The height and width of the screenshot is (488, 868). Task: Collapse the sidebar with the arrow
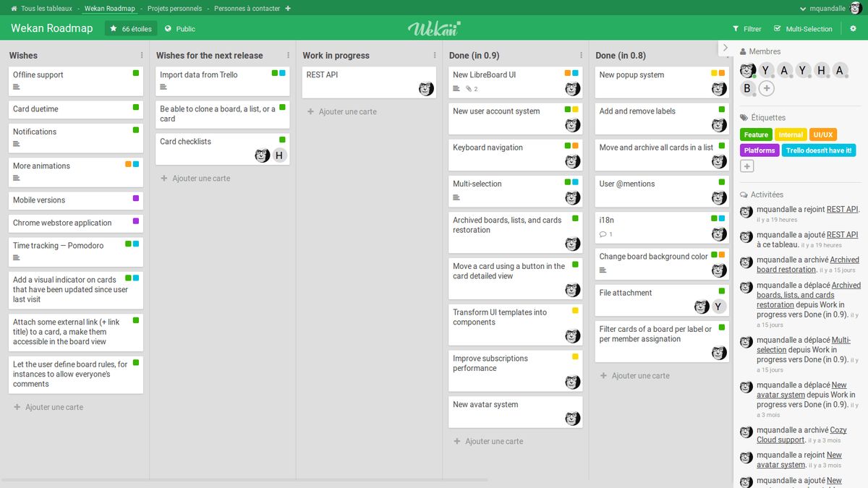click(726, 48)
